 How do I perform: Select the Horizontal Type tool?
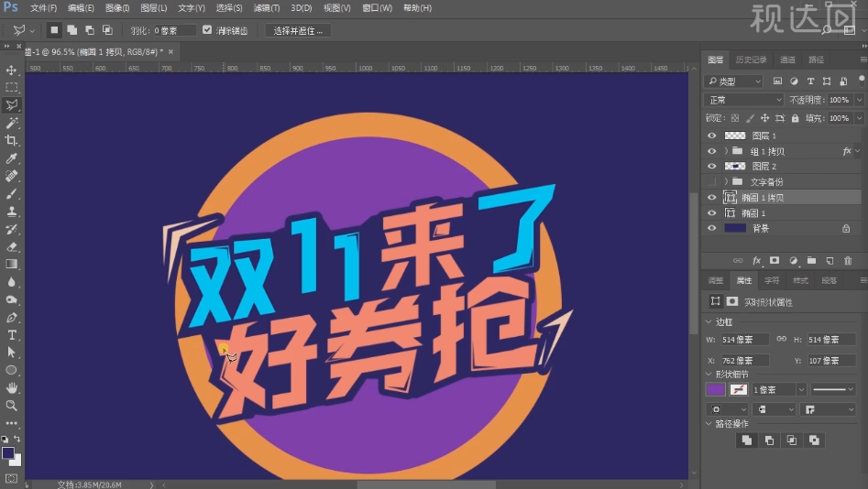[x=11, y=335]
